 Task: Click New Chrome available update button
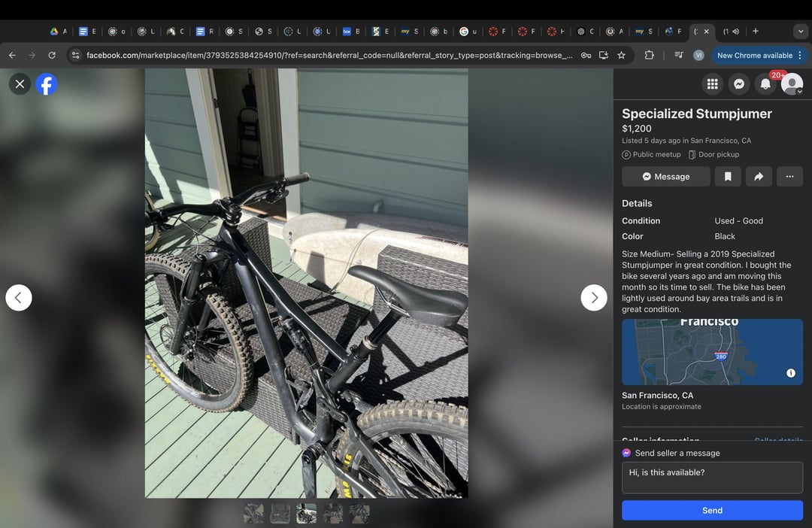coord(755,55)
